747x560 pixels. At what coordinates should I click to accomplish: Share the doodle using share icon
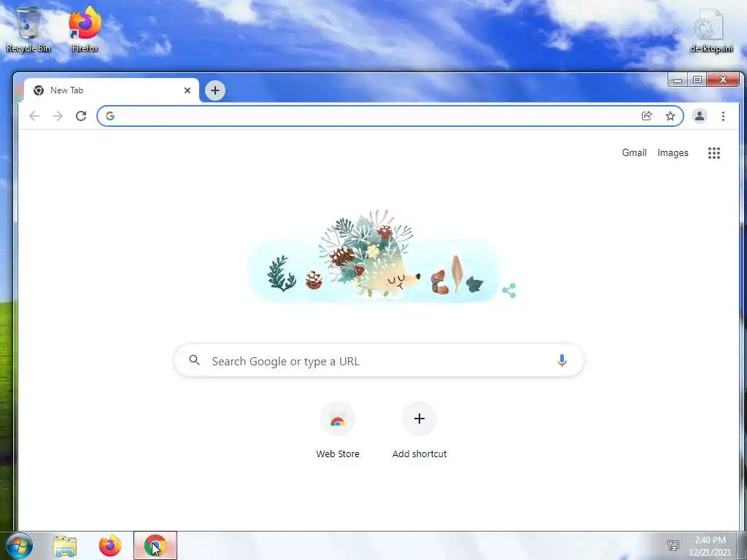(508, 290)
